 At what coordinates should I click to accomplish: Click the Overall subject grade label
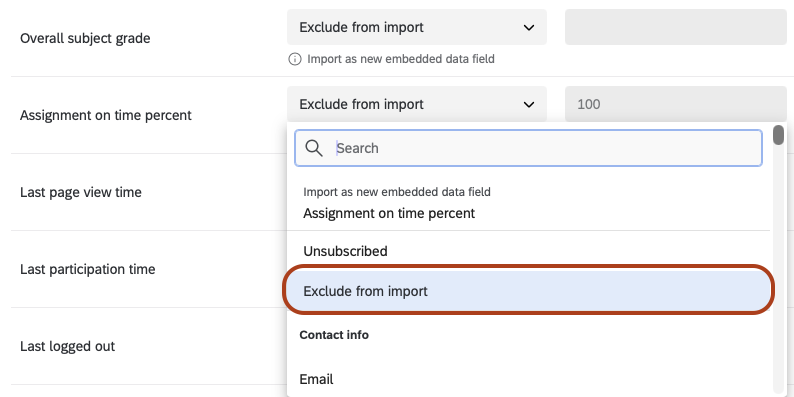[x=85, y=38]
